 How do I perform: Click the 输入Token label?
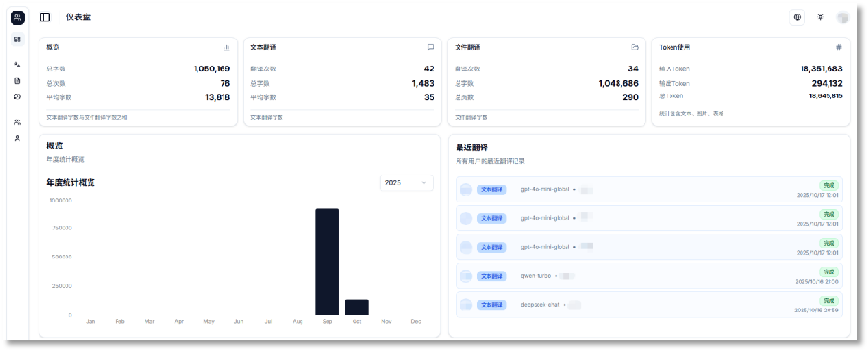pos(673,68)
